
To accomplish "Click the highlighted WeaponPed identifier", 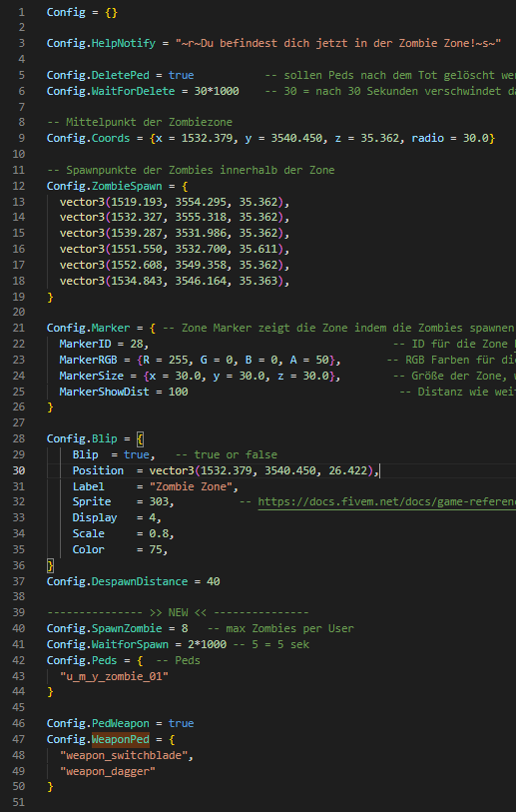I will click(x=120, y=739).
